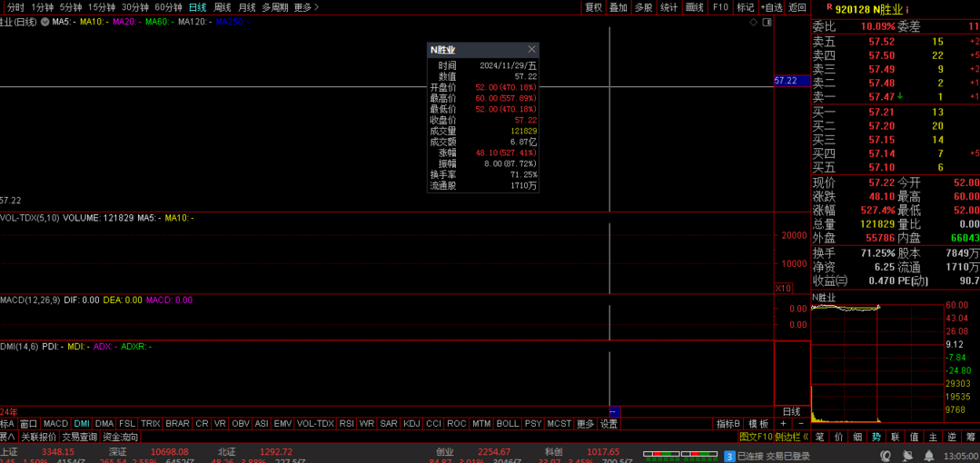The width and height of the screenshot is (980, 463).
Task: Open the 统计 function
Action: pyautogui.click(x=668, y=7)
